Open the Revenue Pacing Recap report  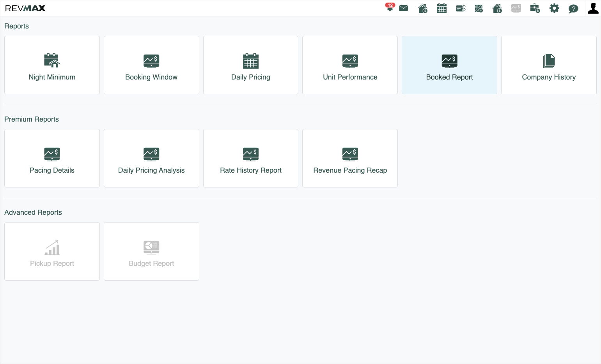click(350, 158)
